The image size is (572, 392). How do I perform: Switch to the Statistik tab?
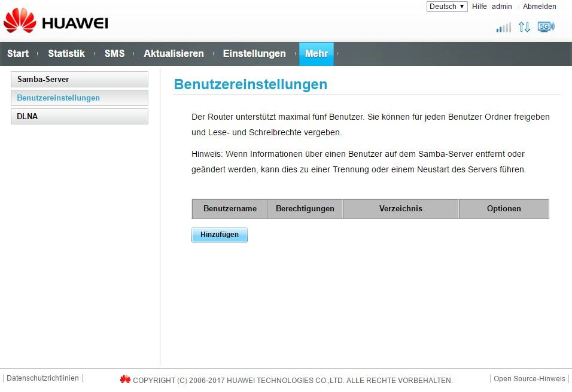pos(66,54)
